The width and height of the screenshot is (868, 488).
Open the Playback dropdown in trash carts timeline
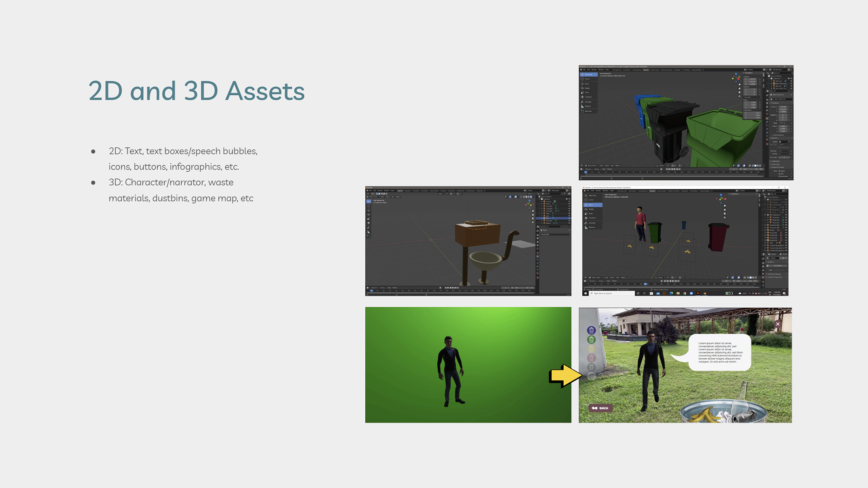(589, 169)
